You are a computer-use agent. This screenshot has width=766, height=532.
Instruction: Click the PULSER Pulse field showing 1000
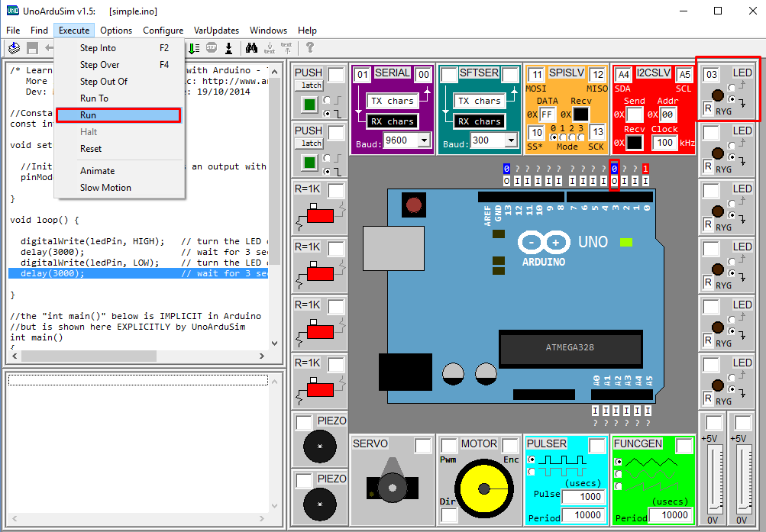[583, 497]
